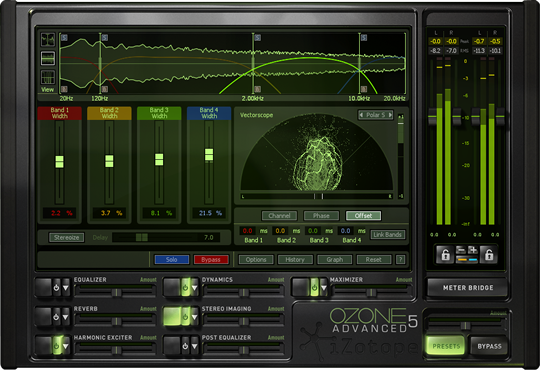Screen dimensions: 540x370
Task: Switch to Offset tab
Action: pos(363,216)
